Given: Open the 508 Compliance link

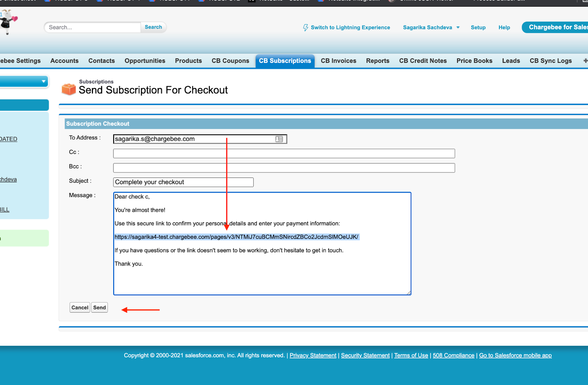Looking at the screenshot, I should 453,355.
